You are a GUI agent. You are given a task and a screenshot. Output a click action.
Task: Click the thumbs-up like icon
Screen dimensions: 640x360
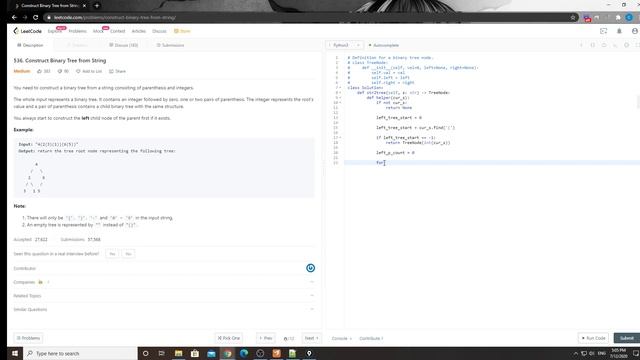click(40, 71)
